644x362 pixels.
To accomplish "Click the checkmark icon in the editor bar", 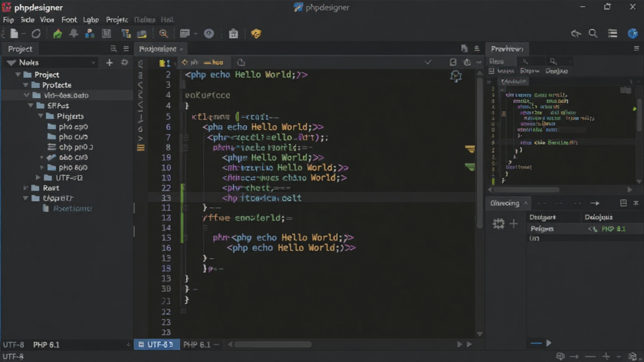I will click(428, 62).
